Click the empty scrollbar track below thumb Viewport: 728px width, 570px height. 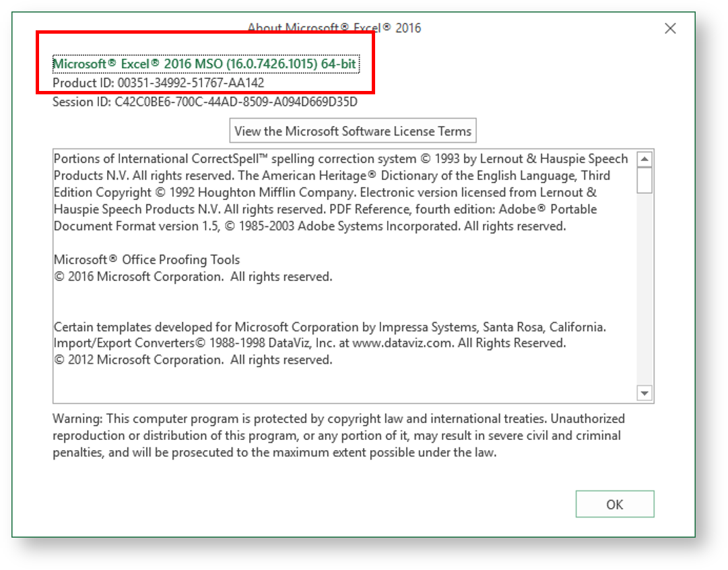(x=644, y=290)
